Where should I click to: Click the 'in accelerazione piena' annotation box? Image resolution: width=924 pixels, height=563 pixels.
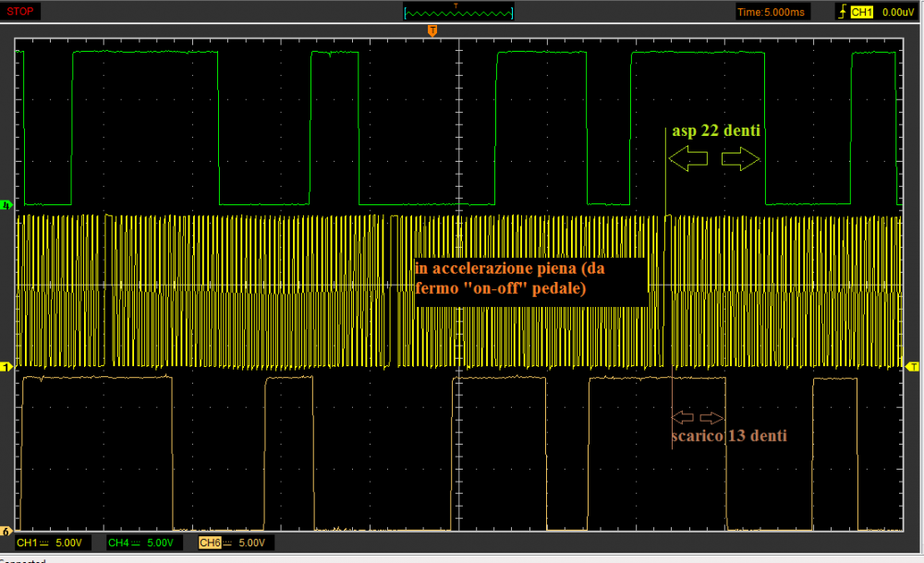tap(529, 278)
